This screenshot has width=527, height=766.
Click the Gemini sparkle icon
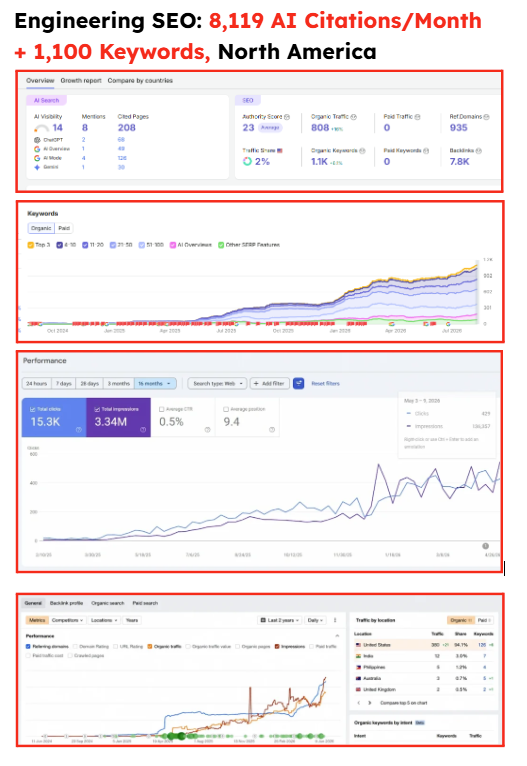(37, 167)
